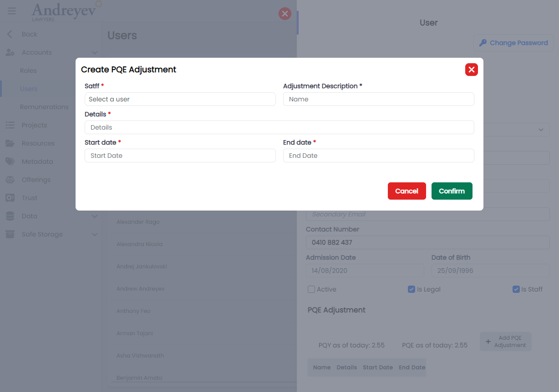559x392 pixels.
Task: Toggle the Active checkbox
Action: 311,289
